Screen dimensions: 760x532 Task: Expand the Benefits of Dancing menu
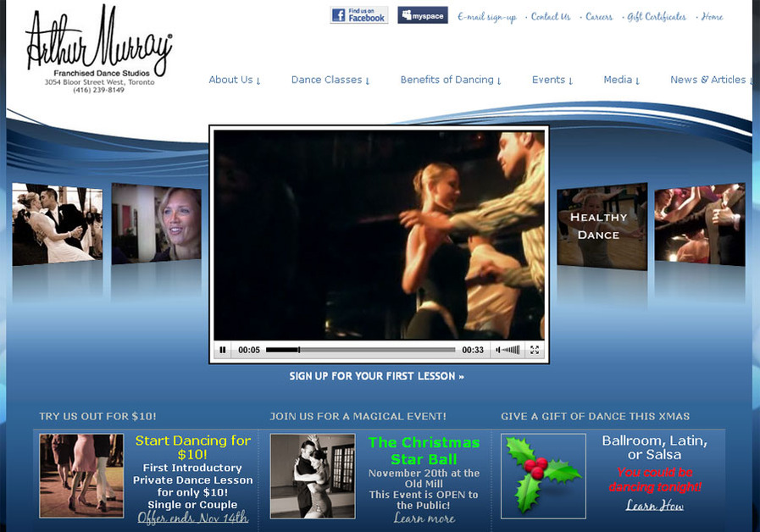click(x=451, y=80)
